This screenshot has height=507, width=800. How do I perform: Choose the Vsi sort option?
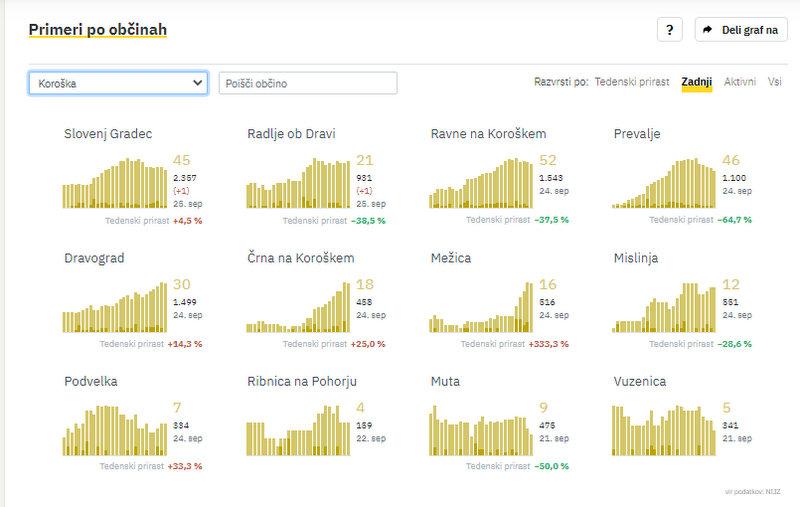[775, 82]
